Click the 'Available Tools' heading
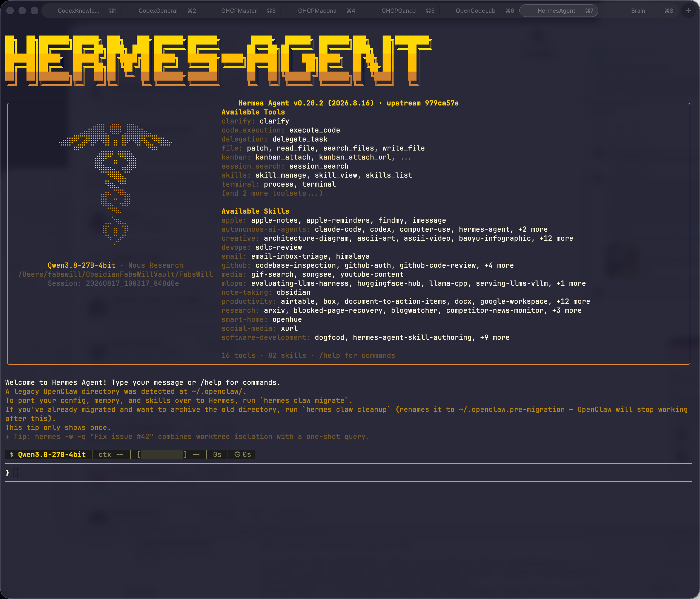 tap(253, 112)
